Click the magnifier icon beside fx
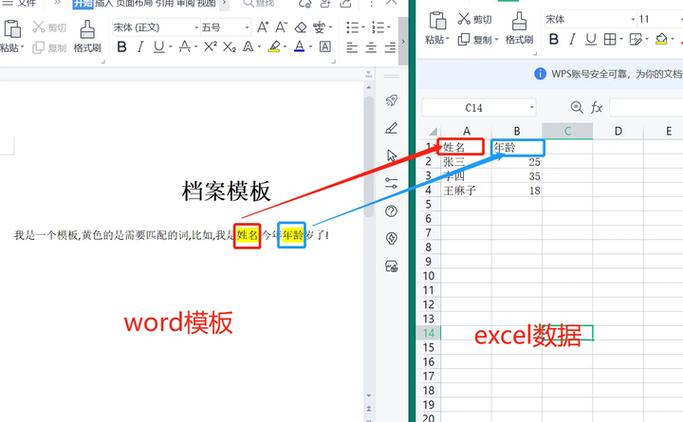683x422 pixels. tap(577, 107)
